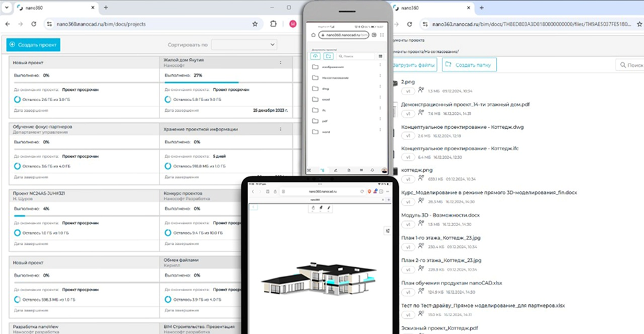Open three-dot menu for 'Жилой дом Якутия'

[x=281, y=63]
